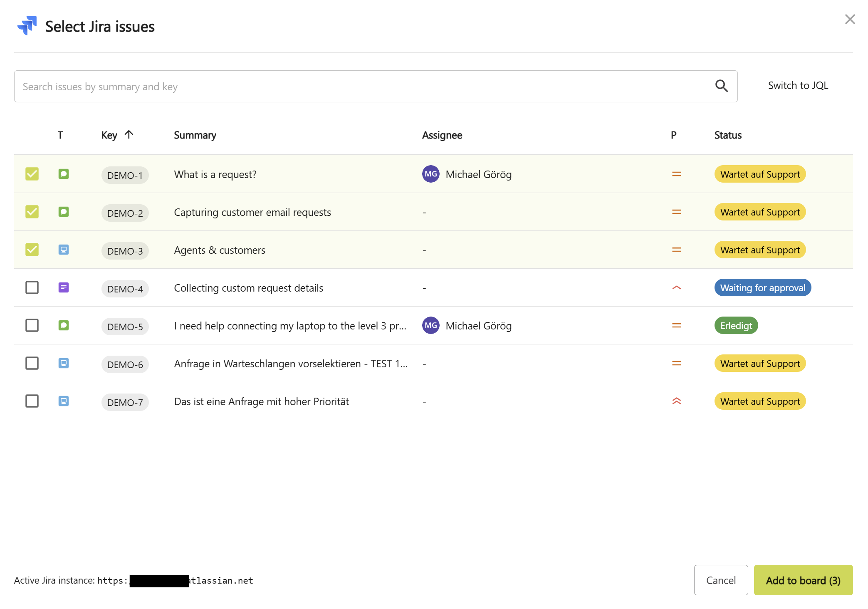Uncheck the checkbox for DEMO-1
The width and height of the screenshot is (868, 609).
[x=32, y=174]
